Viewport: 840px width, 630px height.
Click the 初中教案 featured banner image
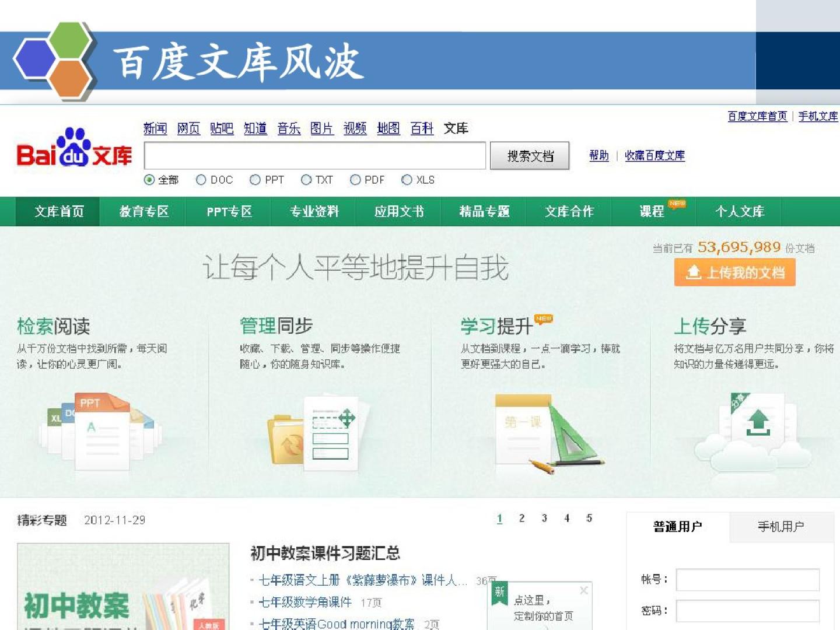coord(123,586)
